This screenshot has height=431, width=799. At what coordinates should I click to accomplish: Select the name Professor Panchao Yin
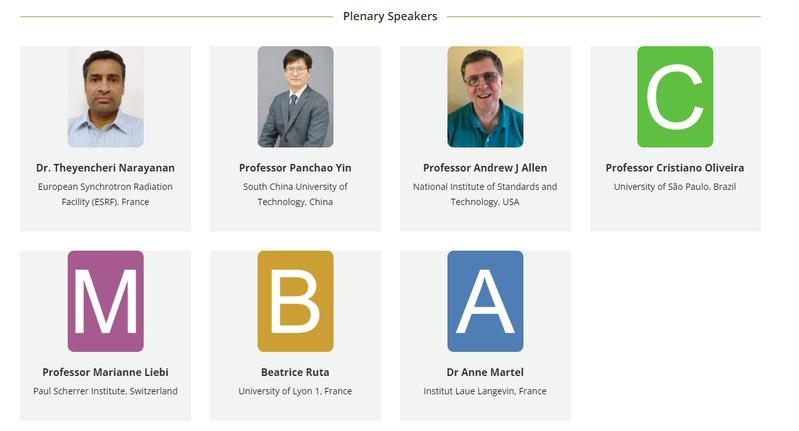click(x=295, y=168)
